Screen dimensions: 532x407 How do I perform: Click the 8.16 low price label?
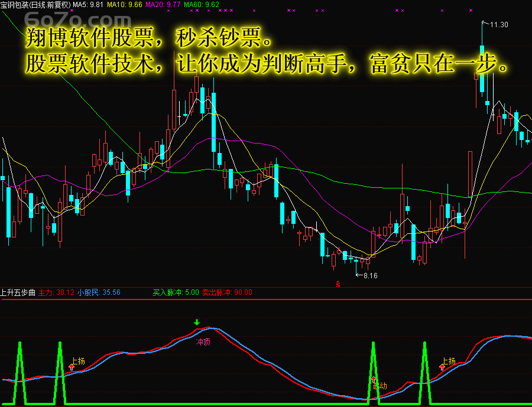pos(371,276)
